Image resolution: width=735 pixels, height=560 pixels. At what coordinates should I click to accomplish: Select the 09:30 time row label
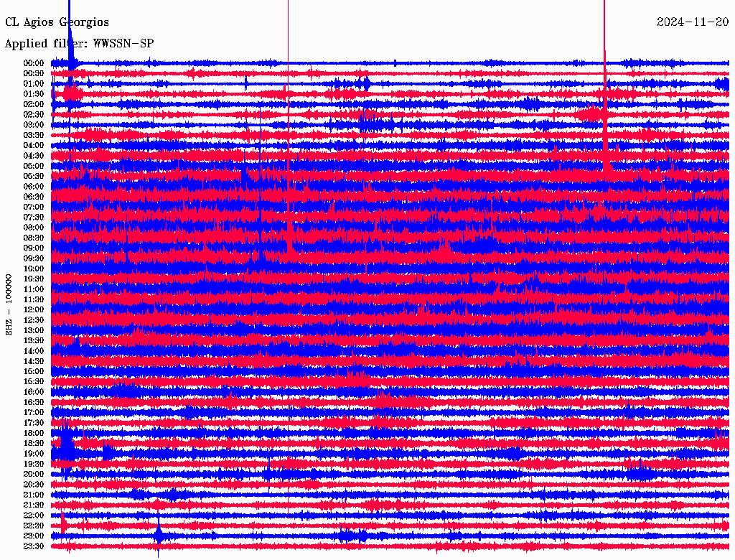(x=34, y=259)
